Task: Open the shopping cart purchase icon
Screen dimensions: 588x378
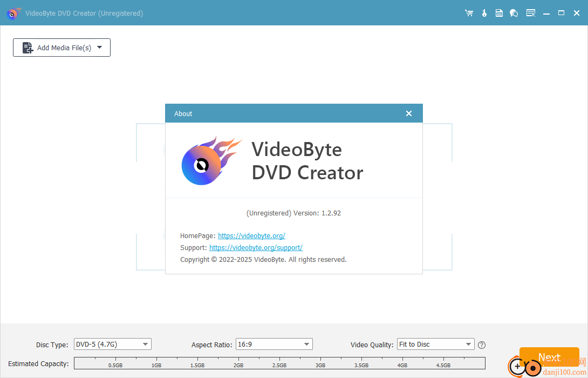Action: (469, 13)
